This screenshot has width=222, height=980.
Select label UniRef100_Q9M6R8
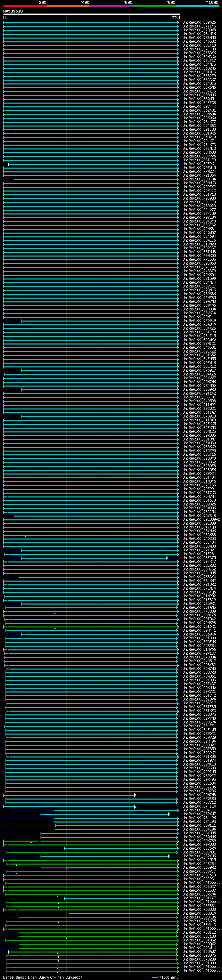199,623
